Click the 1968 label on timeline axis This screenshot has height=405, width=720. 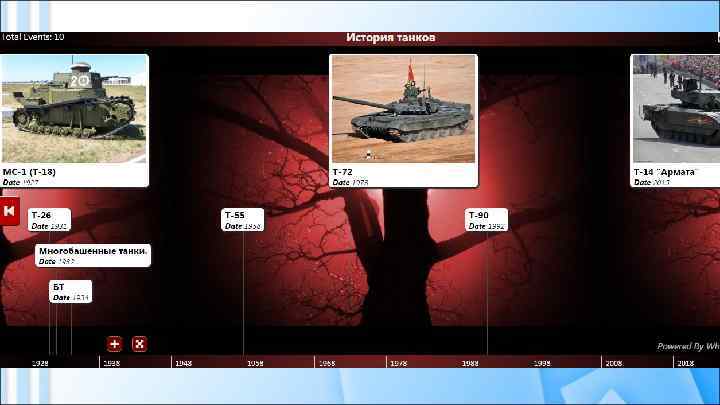pyautogui.click(x=326, y=363)
